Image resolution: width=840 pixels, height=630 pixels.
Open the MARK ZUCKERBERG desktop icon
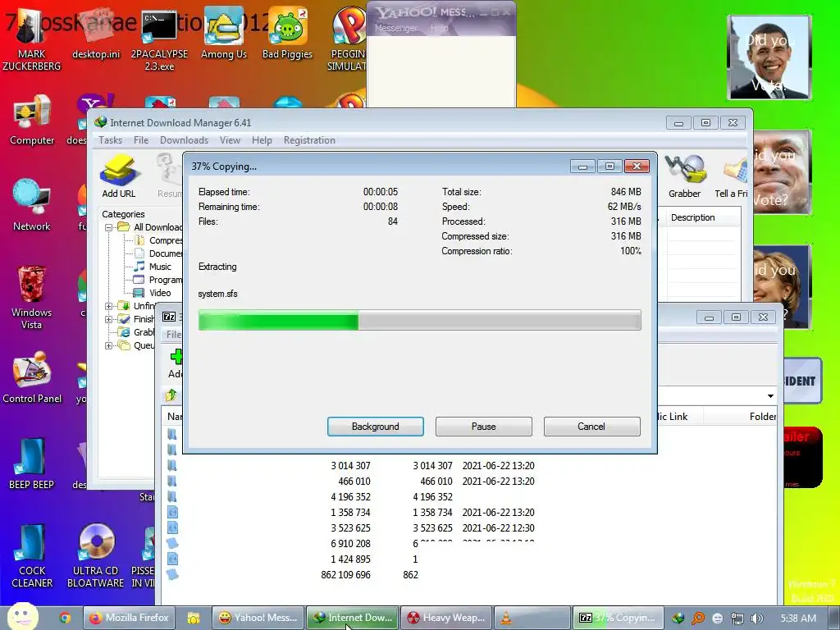click(x=32, y=39)
